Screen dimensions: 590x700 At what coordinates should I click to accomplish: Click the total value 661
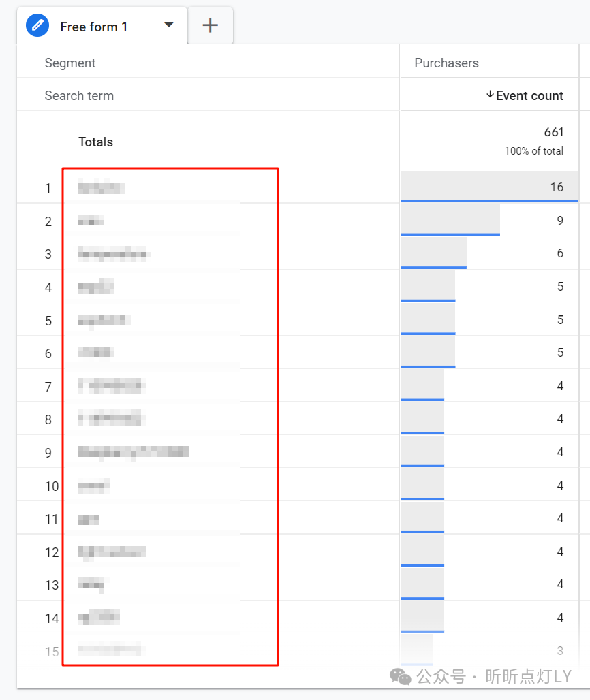[554, 132]
